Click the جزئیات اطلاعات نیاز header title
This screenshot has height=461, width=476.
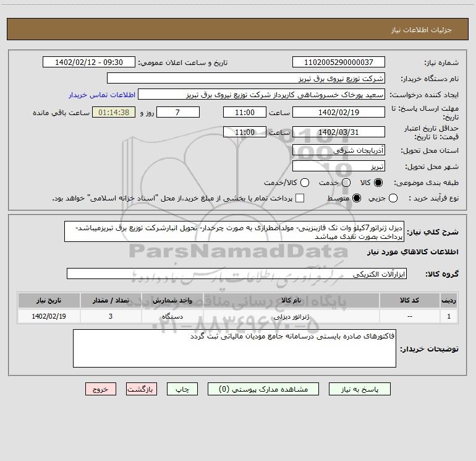click(x=421, y=30)
